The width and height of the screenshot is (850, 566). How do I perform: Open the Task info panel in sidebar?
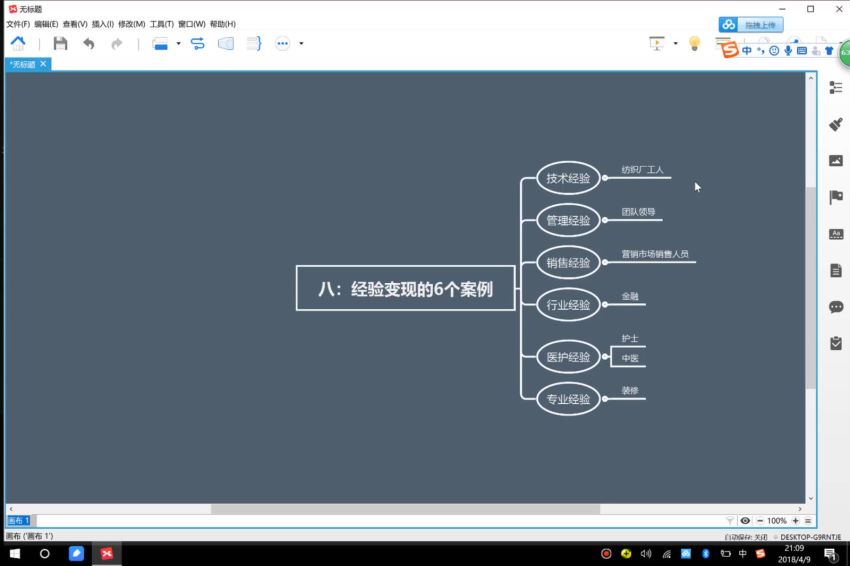(x=836, y=343)
